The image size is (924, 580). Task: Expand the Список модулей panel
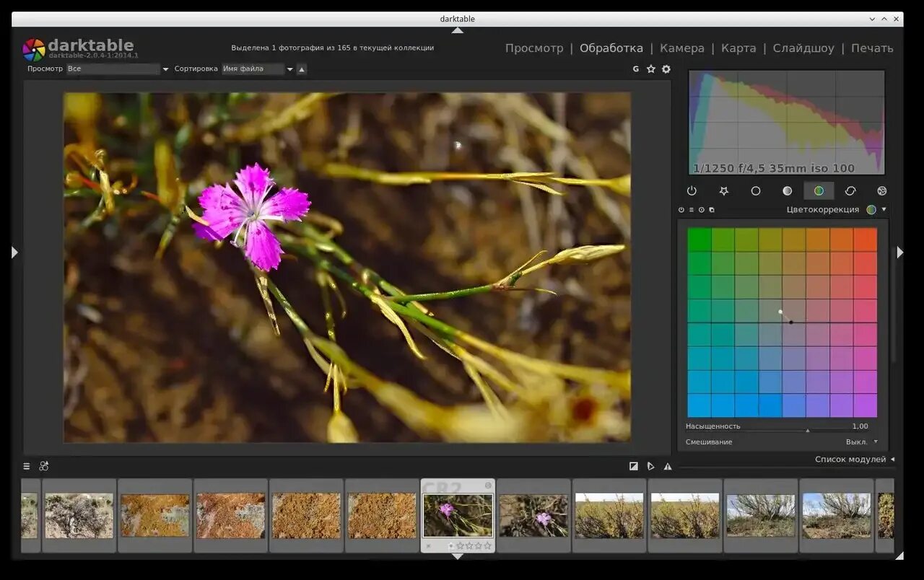[x=852, y=459]
